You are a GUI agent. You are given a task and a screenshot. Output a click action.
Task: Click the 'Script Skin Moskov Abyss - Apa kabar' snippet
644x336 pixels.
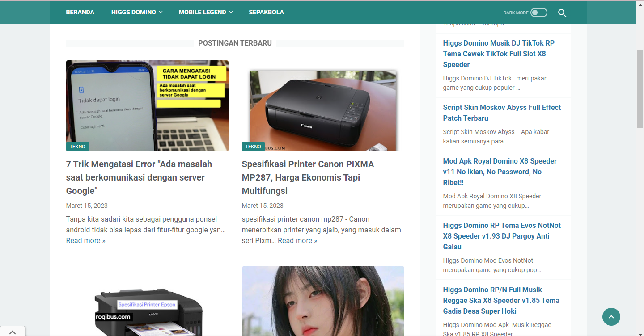496,136
